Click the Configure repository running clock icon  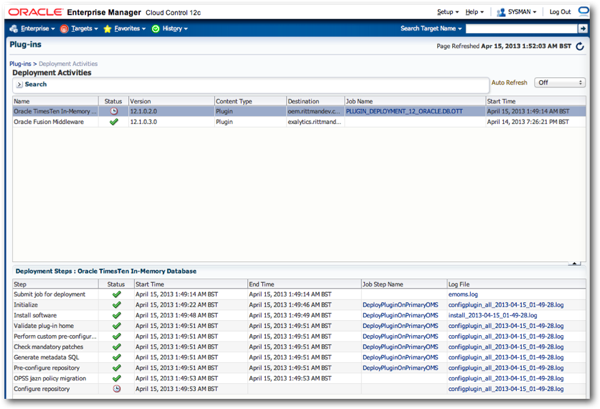pyautogui.click(x=117, y=389)
